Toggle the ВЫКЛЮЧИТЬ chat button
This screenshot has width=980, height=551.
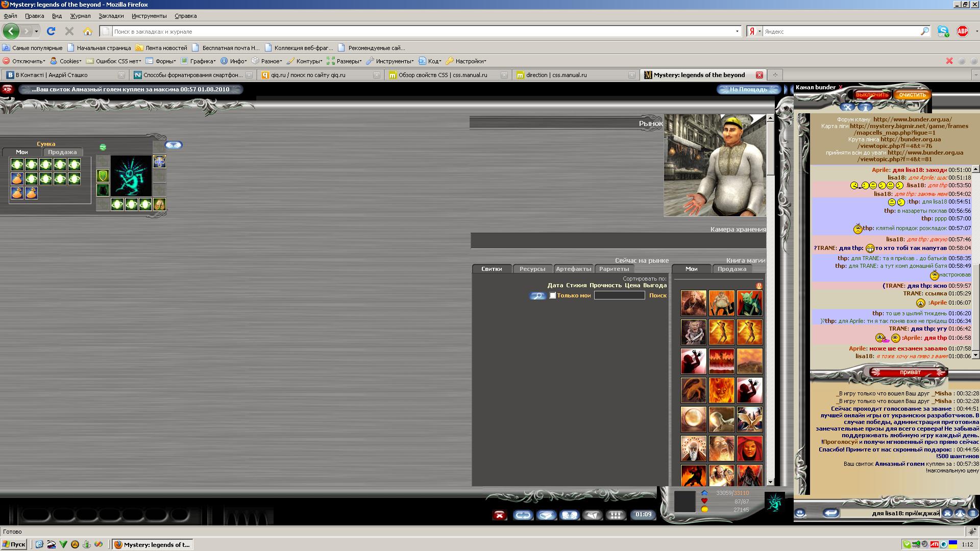[872, 95]
